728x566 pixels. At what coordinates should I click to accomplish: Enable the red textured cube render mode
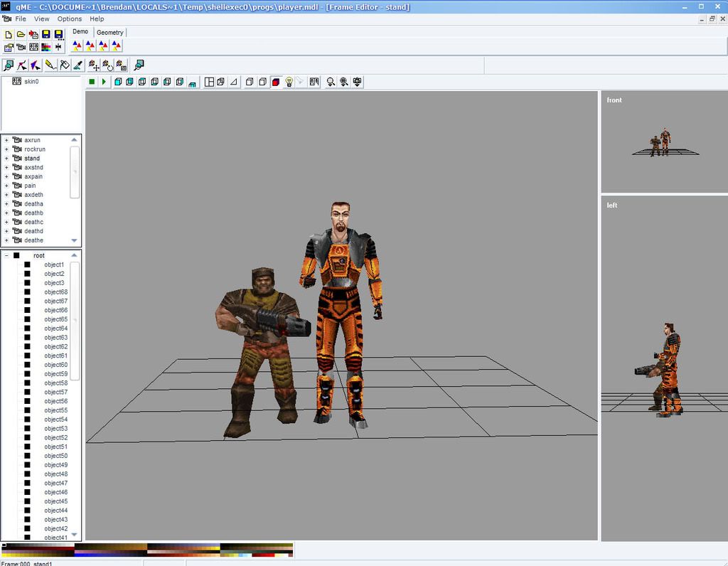click(x=276, y=82)
